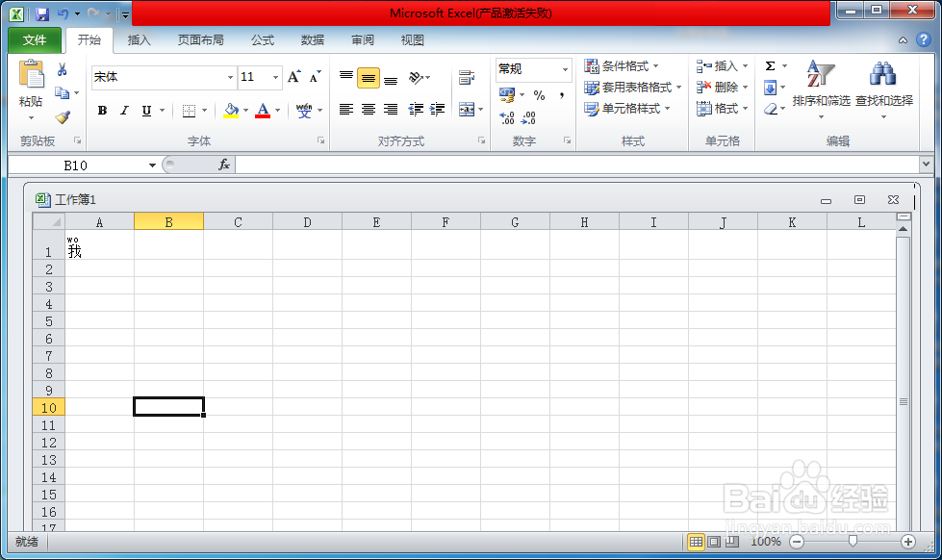The height and width of the screenshot is (560, 942).
Task: Click the merge and center icon
Action: [x=467, y=109]
